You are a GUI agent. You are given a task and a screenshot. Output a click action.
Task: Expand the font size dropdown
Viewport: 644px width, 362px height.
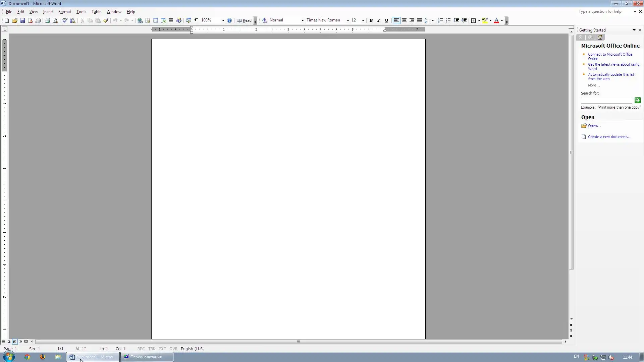coord(363,20)
